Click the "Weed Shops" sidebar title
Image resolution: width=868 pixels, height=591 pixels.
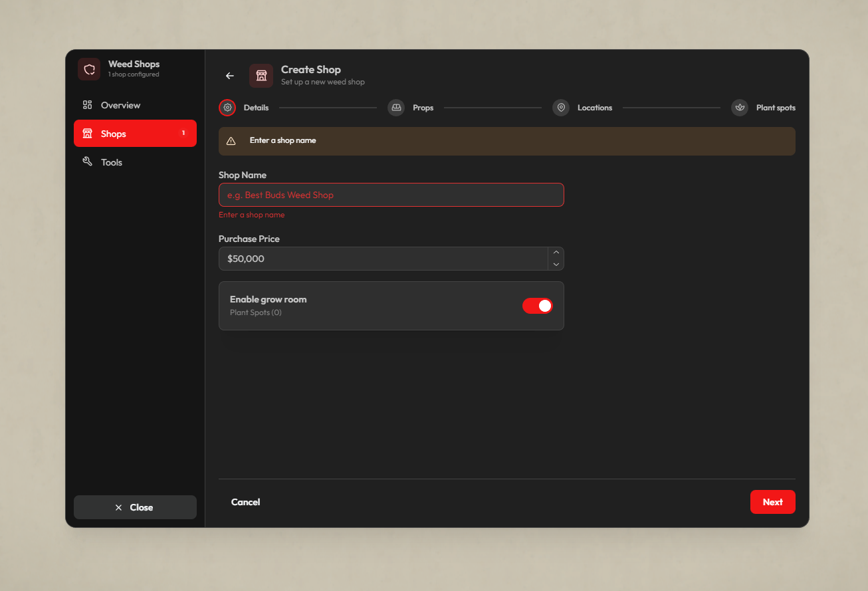(x=134, y=64)
